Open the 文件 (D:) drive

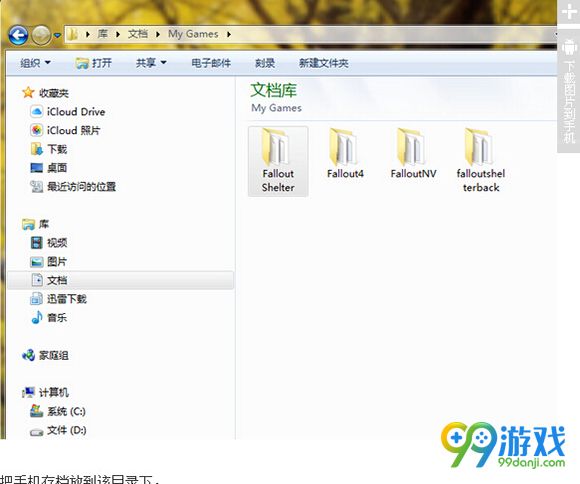tap(67, 430)
